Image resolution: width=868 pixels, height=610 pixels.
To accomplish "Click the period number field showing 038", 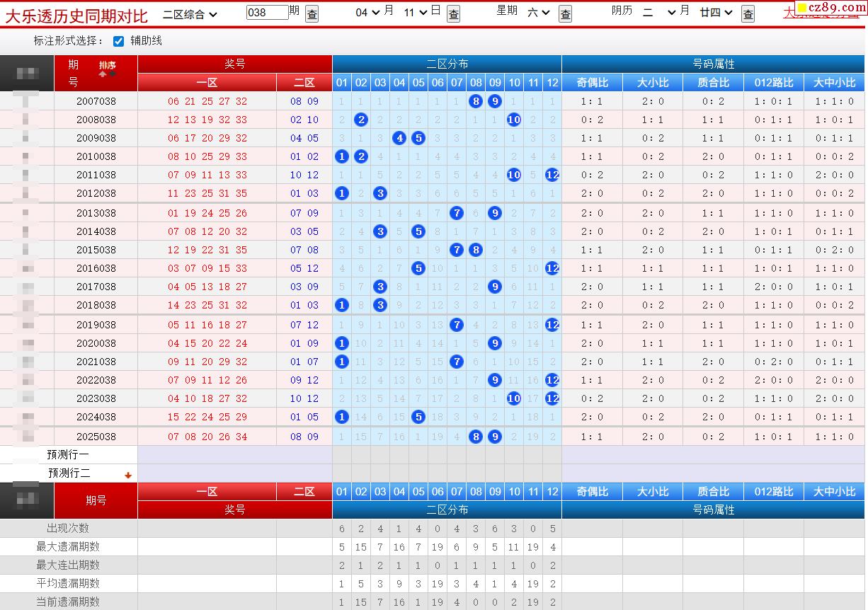I will (x=267, y=12).
